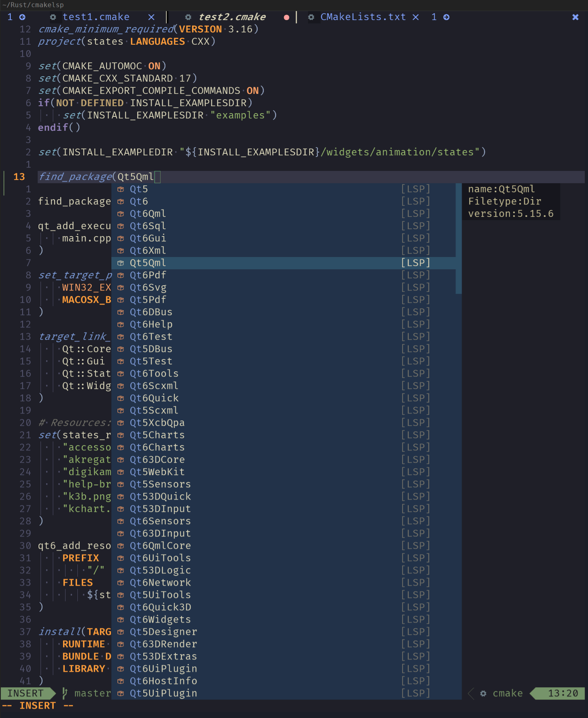This screenshot has height=718, width=588.
Task: Click the package icon beside Qt5Charts
Action: pyautogui.click(x=121, y=435)
